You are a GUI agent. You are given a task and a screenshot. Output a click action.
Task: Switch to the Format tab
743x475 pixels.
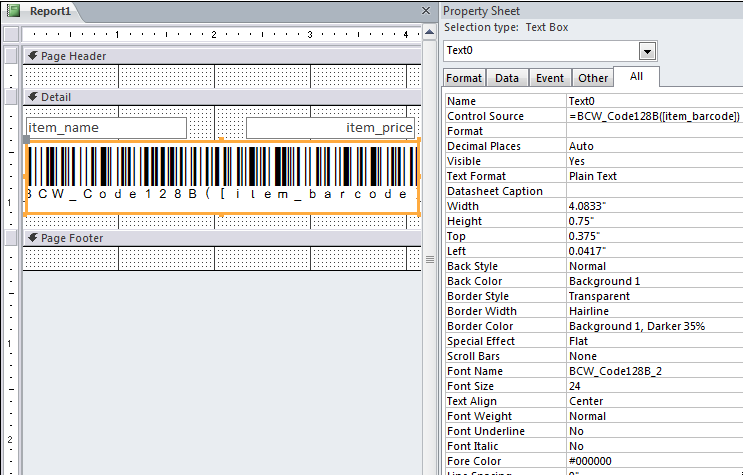(x=464, y=78)
